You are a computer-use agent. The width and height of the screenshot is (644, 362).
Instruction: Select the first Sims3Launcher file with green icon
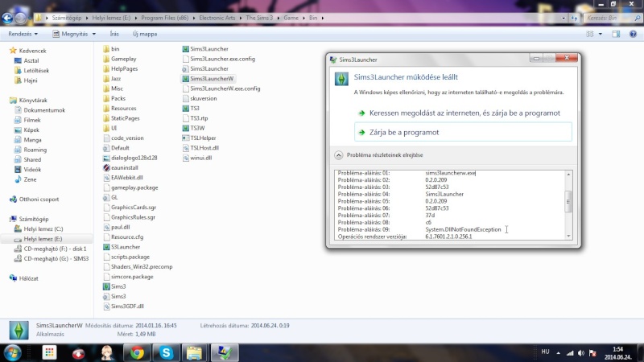click(205, 49)
